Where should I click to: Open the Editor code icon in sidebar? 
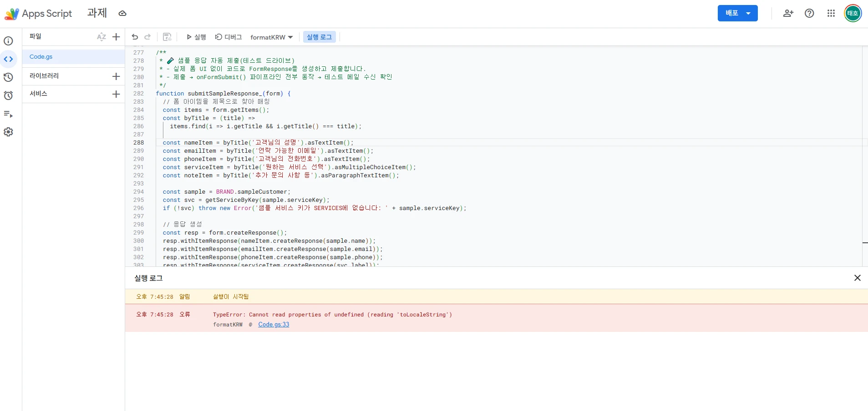pyautogui.click(x=8, y=59)
